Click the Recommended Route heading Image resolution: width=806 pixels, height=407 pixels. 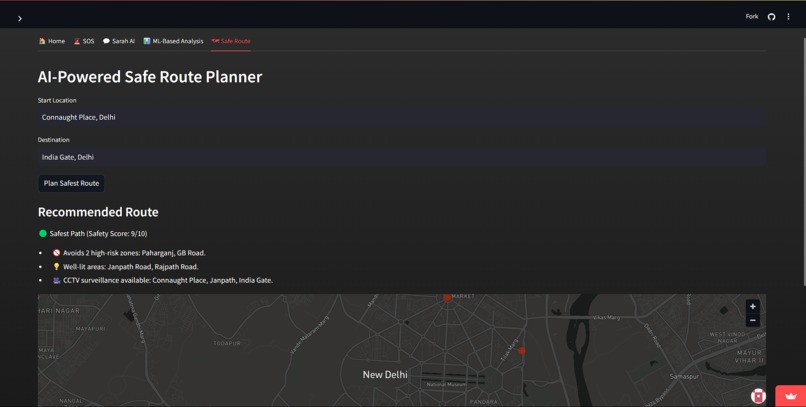point(98,212)
